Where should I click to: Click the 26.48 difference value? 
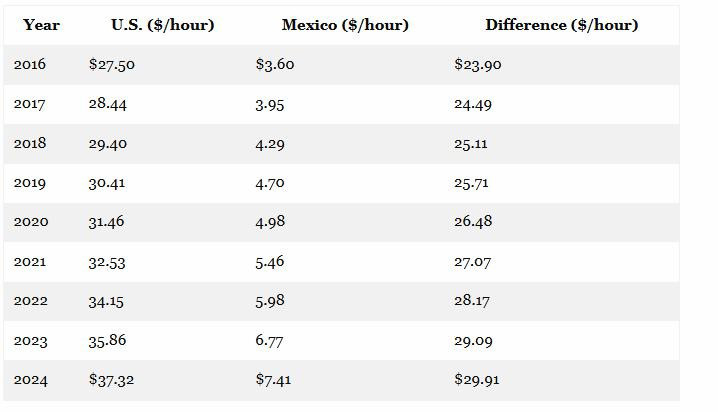pos(473,222)
